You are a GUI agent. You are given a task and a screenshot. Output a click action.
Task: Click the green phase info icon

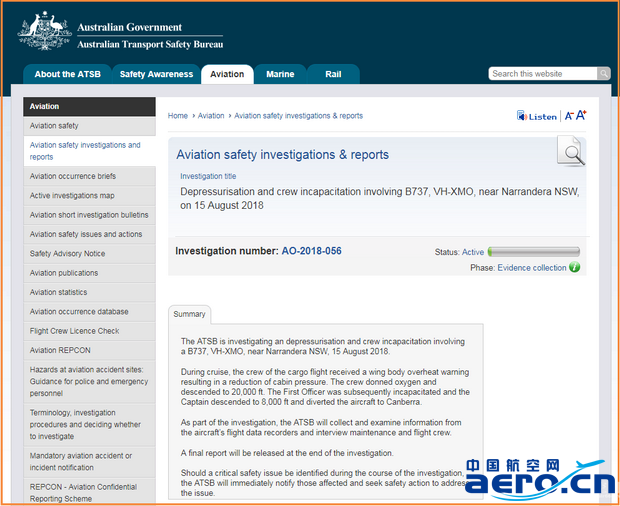tap(575, 267)
